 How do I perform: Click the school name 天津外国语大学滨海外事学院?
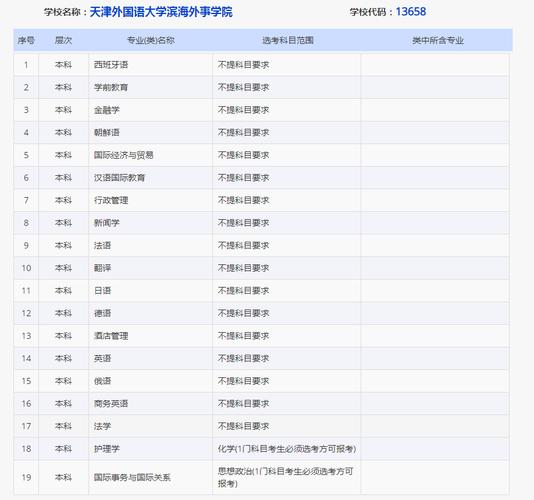161,12
